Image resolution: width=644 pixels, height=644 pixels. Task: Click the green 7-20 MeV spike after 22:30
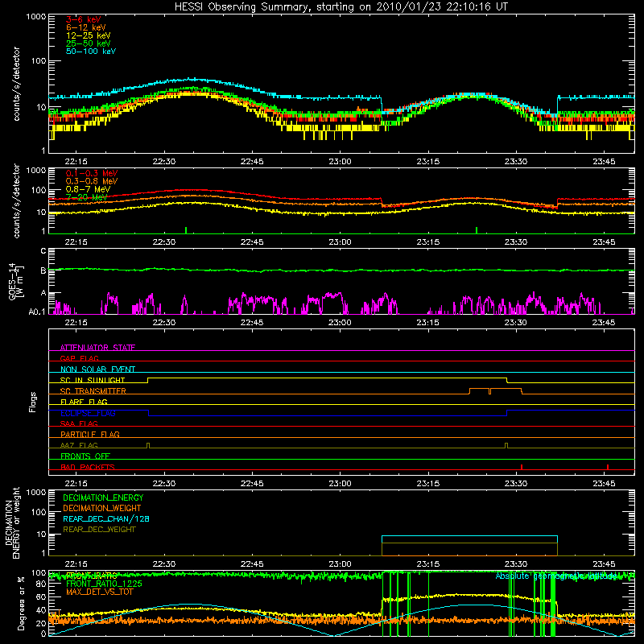[186, 230]
